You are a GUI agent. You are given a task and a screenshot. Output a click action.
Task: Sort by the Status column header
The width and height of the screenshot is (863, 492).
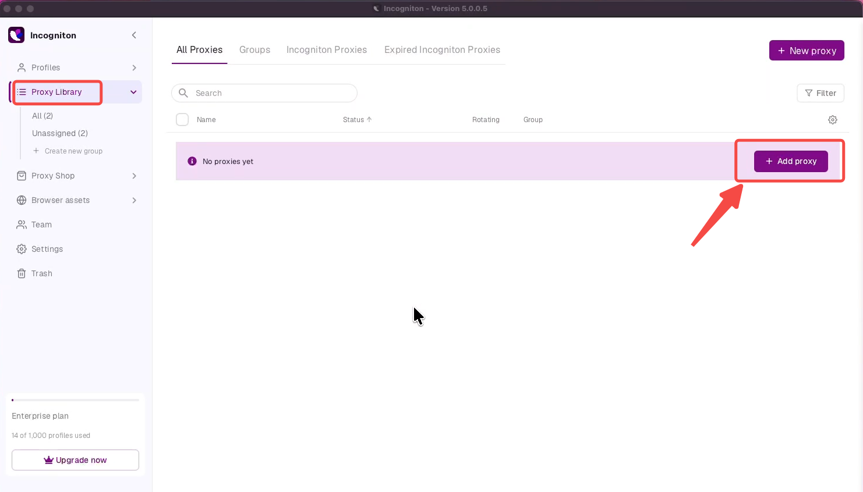click(353, 119)
